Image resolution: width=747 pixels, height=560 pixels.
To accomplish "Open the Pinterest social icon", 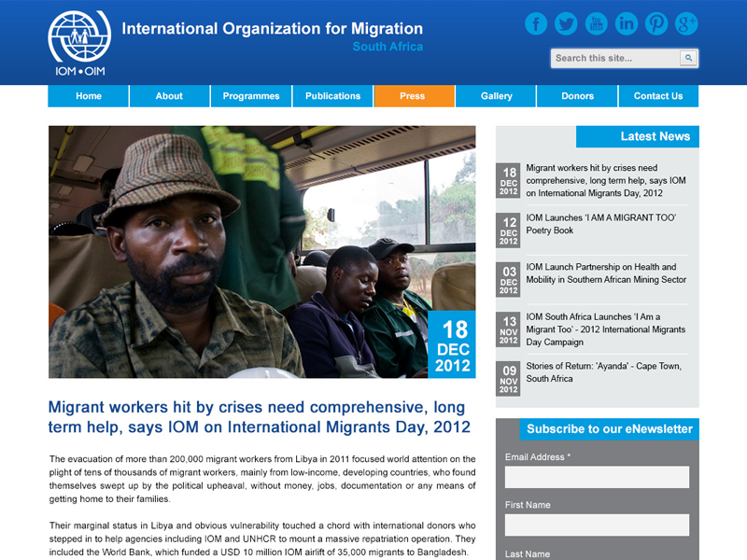I will (656, 23).
